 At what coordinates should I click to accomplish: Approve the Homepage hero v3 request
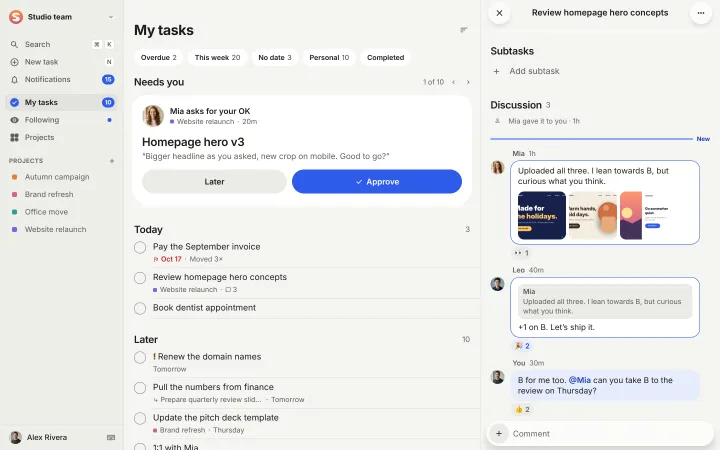(x=377, y=182)
